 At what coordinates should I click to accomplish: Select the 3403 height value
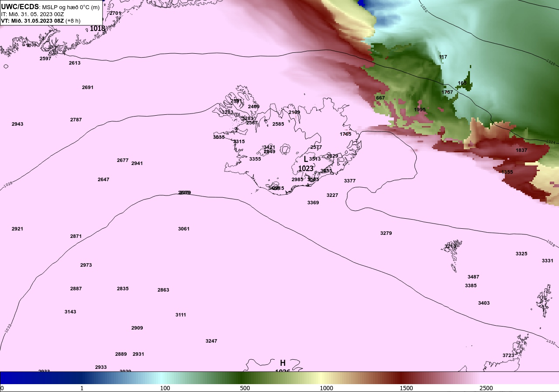tap(484, 303)
